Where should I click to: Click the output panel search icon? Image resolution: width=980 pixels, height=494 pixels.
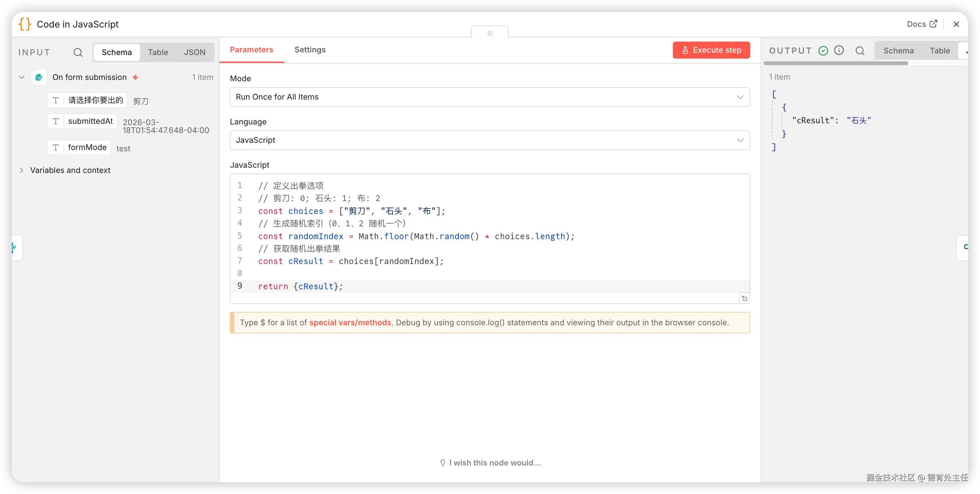click(x=860, y=50)
